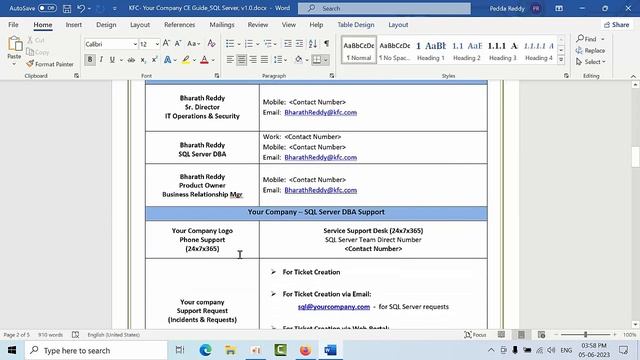
Task: Toggle Print Layout view button
Action: pos(521,335)
